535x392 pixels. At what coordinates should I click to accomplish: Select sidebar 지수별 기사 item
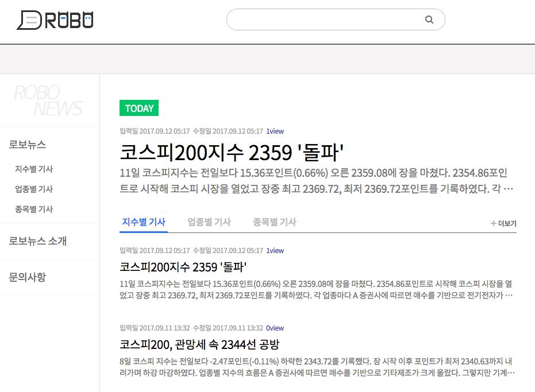pos(34,169)
